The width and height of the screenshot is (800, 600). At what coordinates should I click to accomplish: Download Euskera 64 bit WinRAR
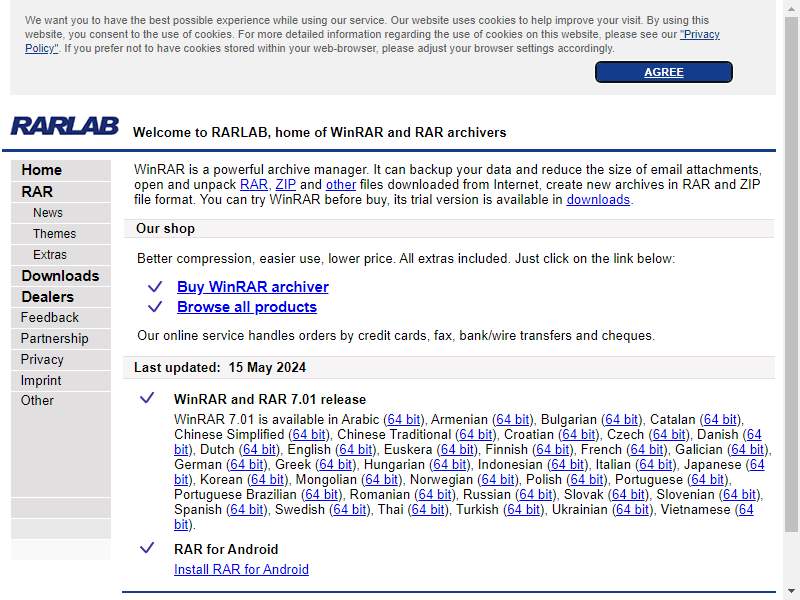click(457, 449)
